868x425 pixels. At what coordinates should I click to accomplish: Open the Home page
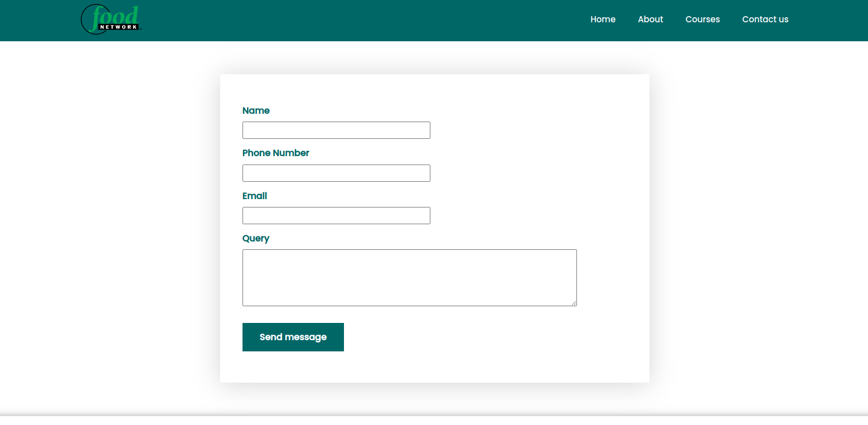tap(603, 19)
